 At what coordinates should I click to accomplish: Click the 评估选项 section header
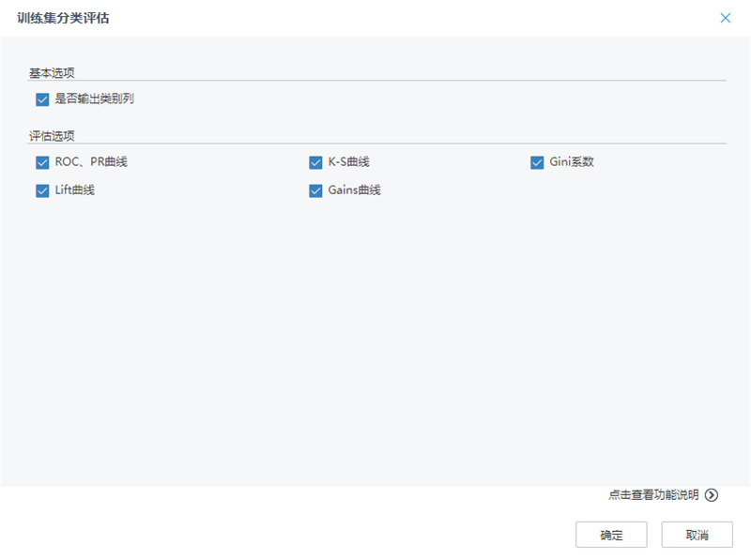(x=52, y=136)
